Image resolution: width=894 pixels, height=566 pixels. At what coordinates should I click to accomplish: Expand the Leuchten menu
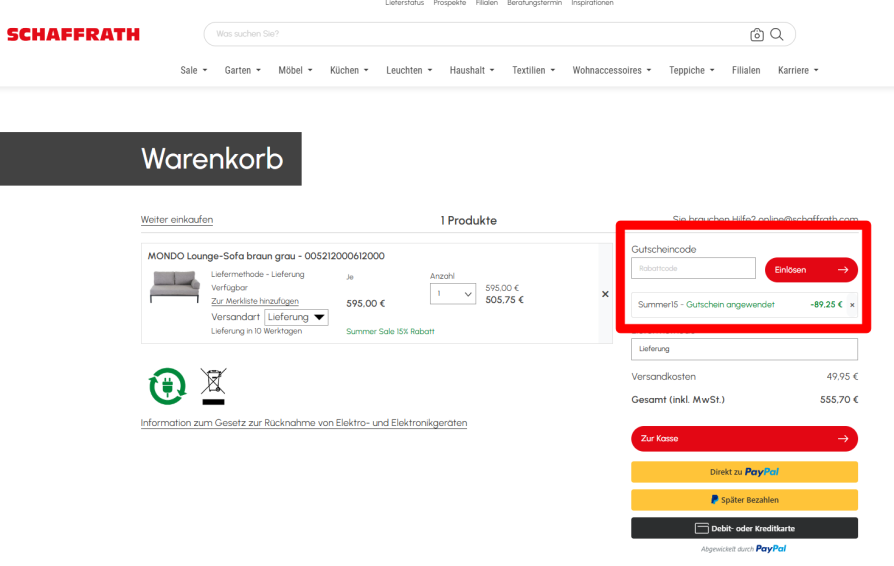pyautogui.click(x=409, y=71)
